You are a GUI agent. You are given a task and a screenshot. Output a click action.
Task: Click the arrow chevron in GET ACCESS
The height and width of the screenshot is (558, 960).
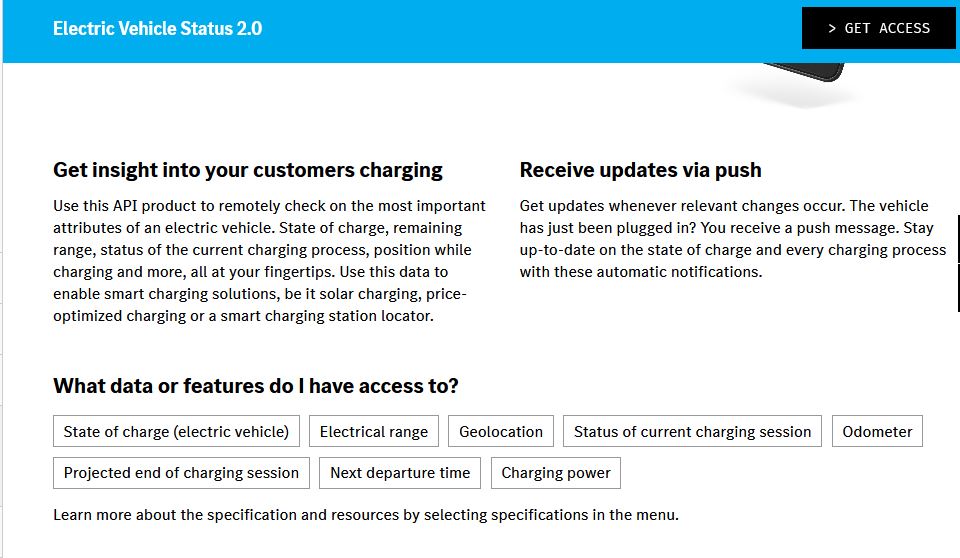point(832,28)
